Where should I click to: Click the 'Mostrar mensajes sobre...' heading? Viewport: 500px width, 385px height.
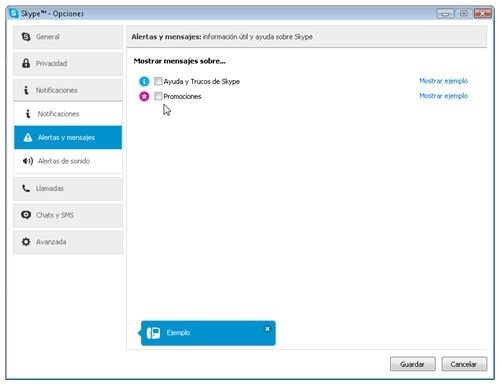click(179, 61)
